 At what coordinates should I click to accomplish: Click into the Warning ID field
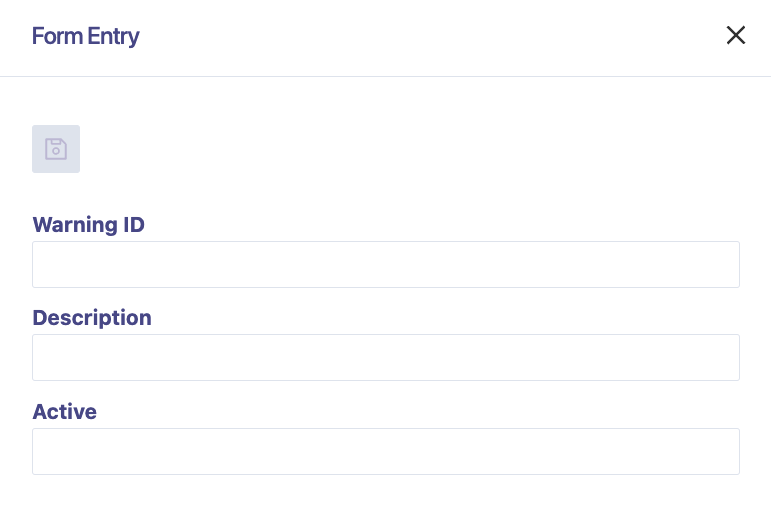point(385,264)
